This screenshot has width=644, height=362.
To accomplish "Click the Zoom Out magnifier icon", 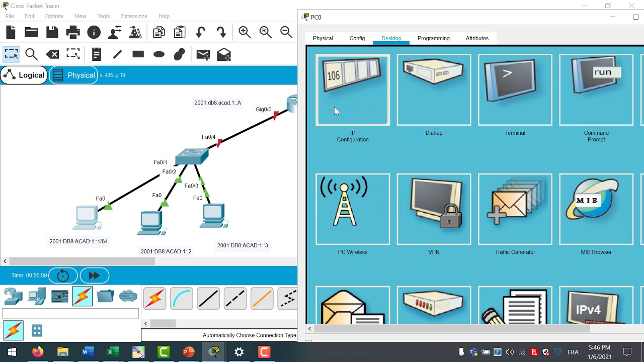I will point(286,33).
